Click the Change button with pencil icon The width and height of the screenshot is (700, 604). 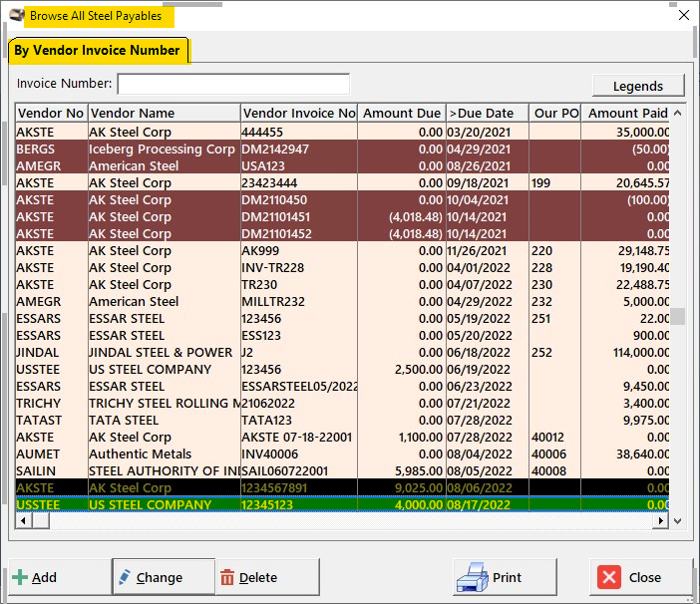point(164,577)
